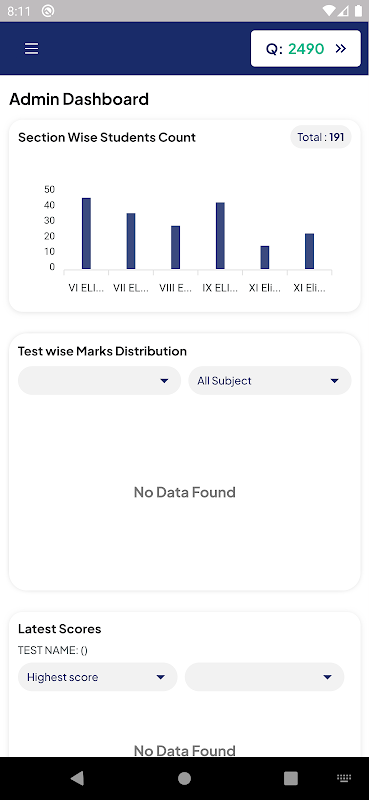This screenshot has width=369, height=800.
Task: Select the shortest XI Eli... bar
Action: pos(265,258)
